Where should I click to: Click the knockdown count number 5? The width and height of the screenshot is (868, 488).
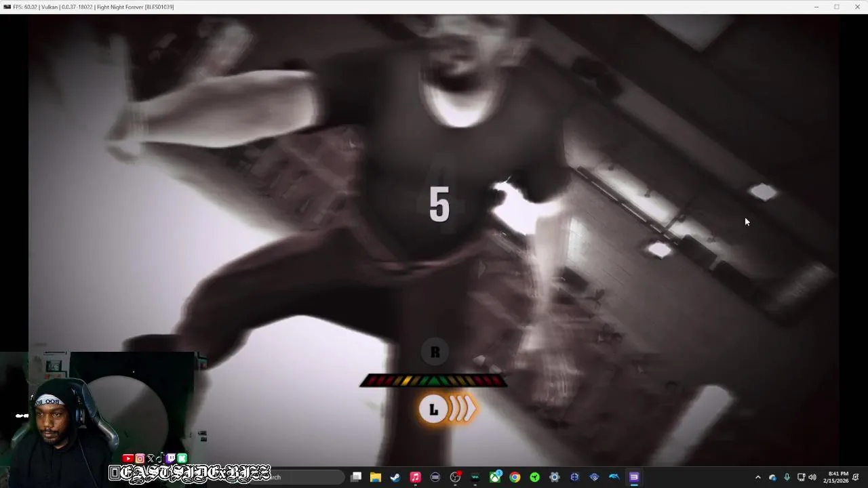pos(439,205)
